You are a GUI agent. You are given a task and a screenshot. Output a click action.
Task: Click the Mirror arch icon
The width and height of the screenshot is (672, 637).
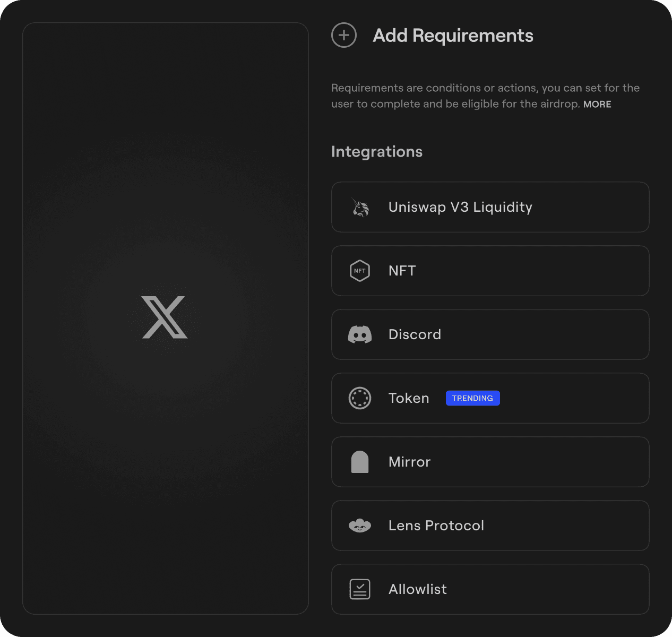(x=360, y=462)
